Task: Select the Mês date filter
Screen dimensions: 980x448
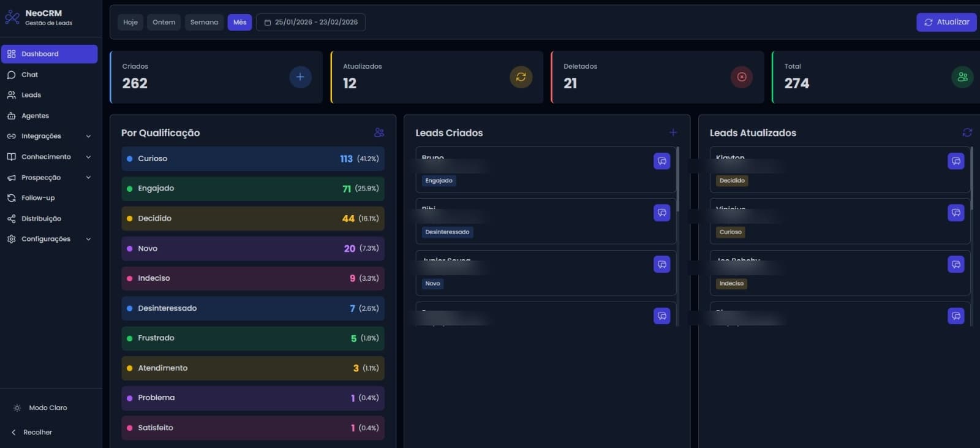Action: coord(239,22)
